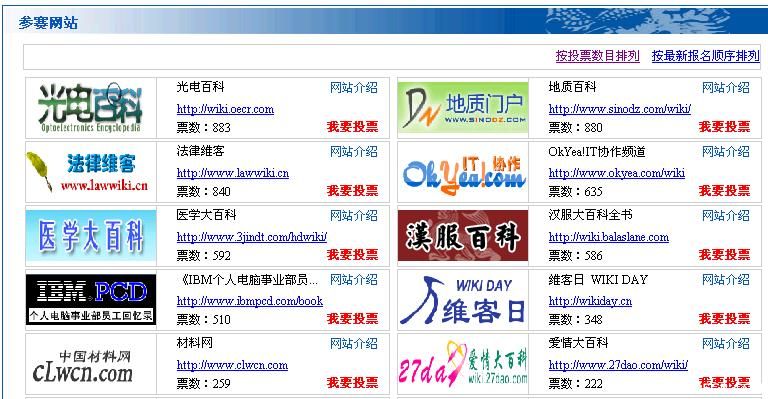
Task: Visit http://www.okyea.com/wiki link
Action: click(x=617, y=173)
